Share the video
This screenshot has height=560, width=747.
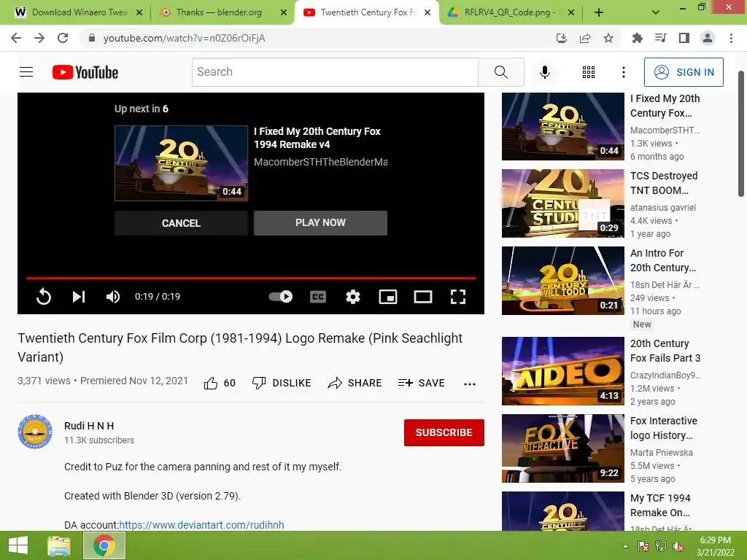coord(355,383)
